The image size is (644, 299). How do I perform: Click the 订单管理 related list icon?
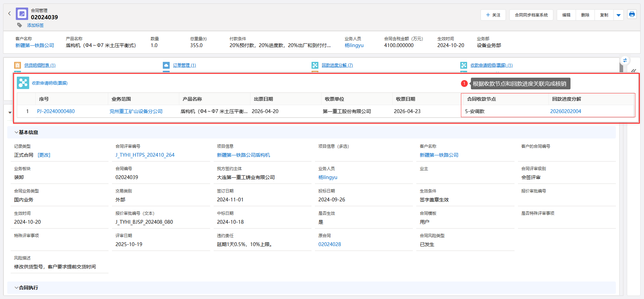point(166,65)
